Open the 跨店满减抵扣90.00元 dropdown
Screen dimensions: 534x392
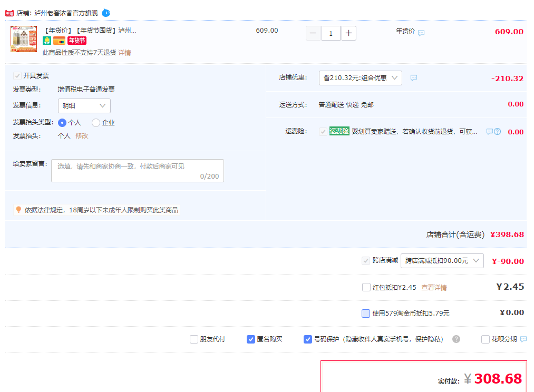pos(442,261)
